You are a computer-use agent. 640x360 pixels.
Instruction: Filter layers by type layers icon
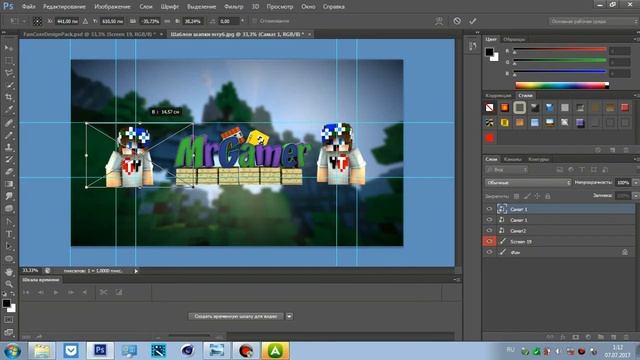582,170
